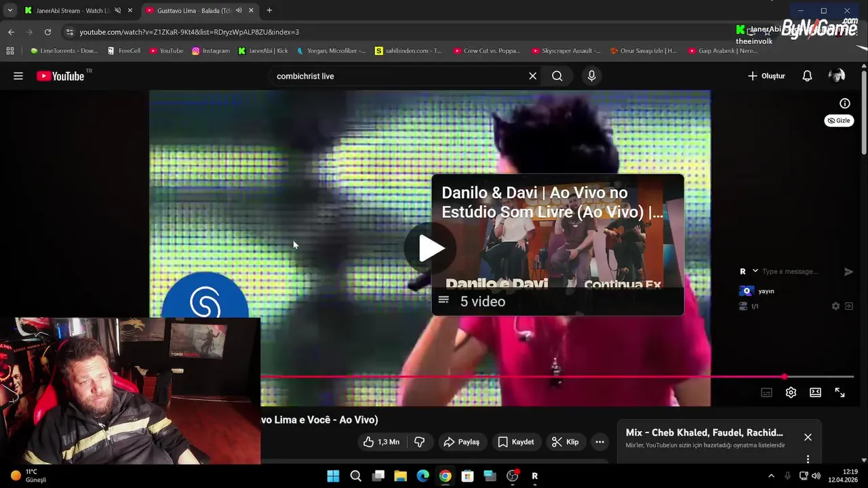Image resolution: width=868 pixels, height=488 pixels.
Task: Play the Danilo & Davi suggested playlist
Action: click(x=557, y=245)
